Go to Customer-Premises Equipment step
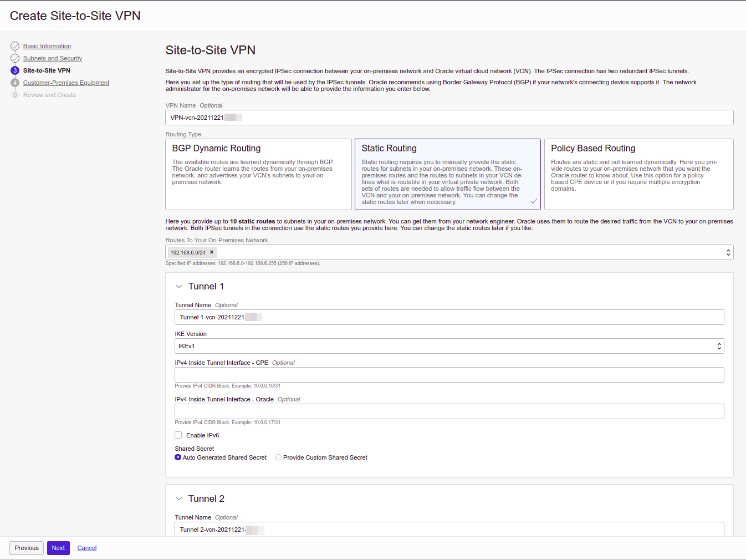The height and width of the screenshot is (560, 746). tap(66, 83)
